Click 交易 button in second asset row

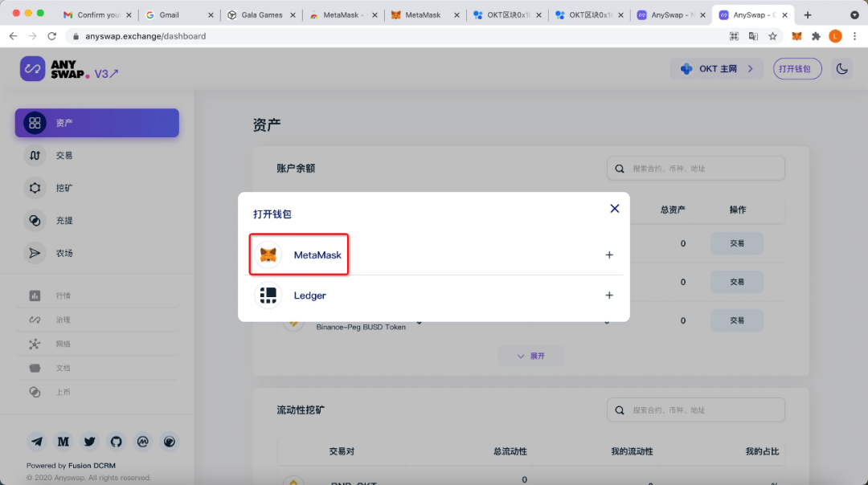tap(737, 282)
